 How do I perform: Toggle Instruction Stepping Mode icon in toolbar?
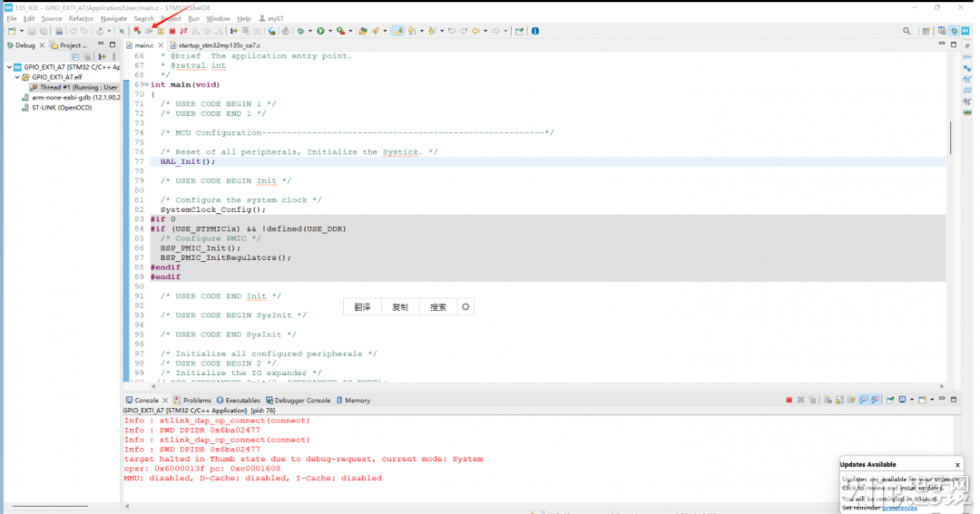(x=233, y=31)
